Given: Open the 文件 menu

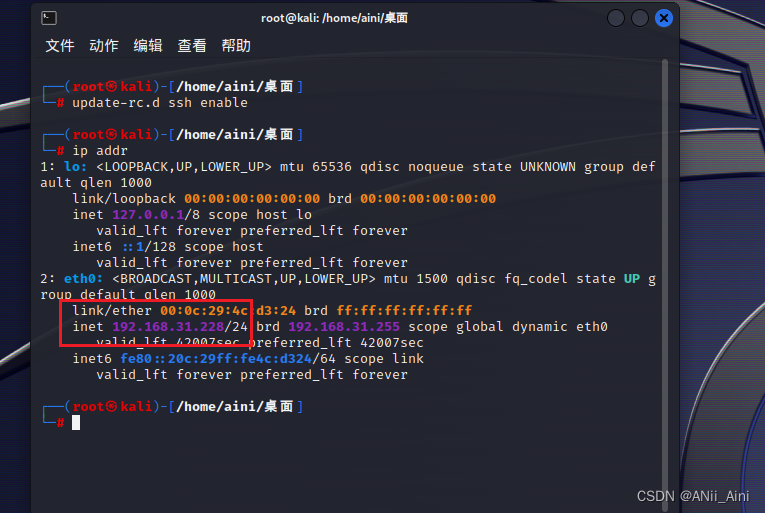Looking at the screenshot, I should pos(60,46).
